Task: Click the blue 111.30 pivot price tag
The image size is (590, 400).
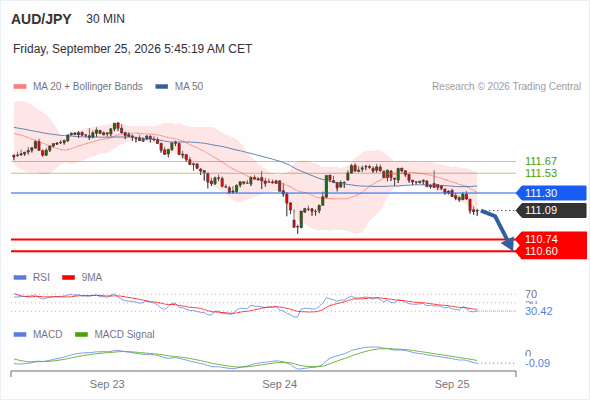Action: [x=552, y=193]
